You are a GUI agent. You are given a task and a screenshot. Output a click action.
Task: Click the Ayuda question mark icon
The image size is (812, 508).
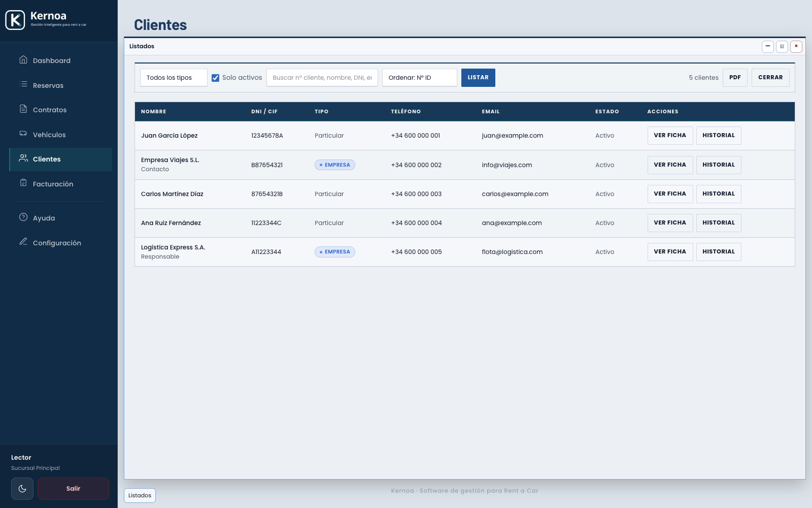coord(23,217)
